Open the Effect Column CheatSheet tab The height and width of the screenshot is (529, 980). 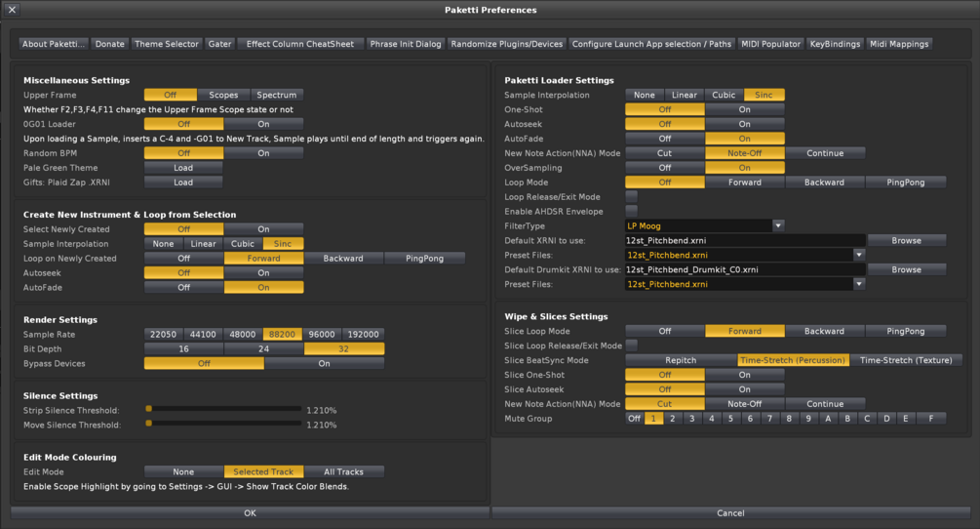[300, 44]
